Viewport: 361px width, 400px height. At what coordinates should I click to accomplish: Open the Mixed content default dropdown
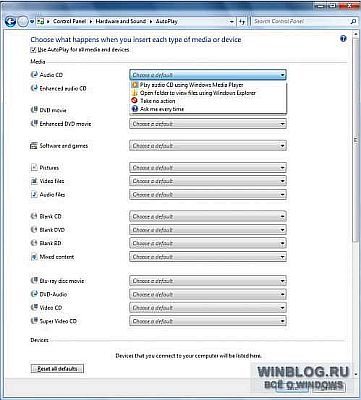coord(208,257)
